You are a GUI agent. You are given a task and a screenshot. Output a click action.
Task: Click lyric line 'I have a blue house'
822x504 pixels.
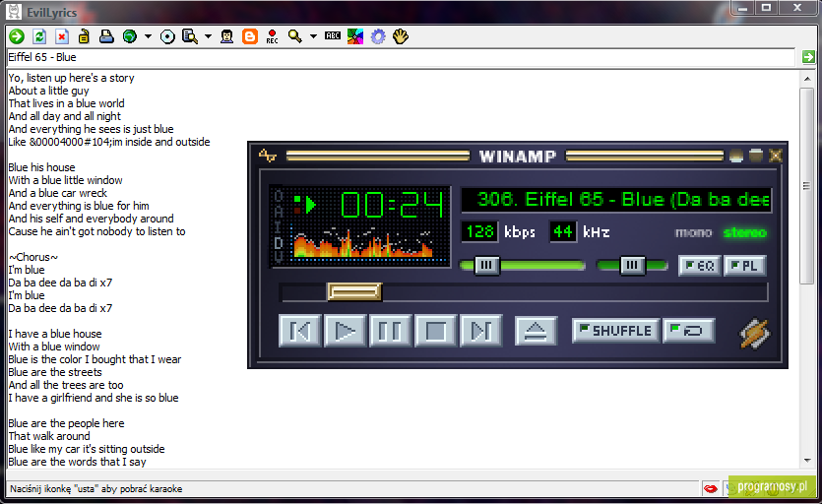tap(55, 334)
